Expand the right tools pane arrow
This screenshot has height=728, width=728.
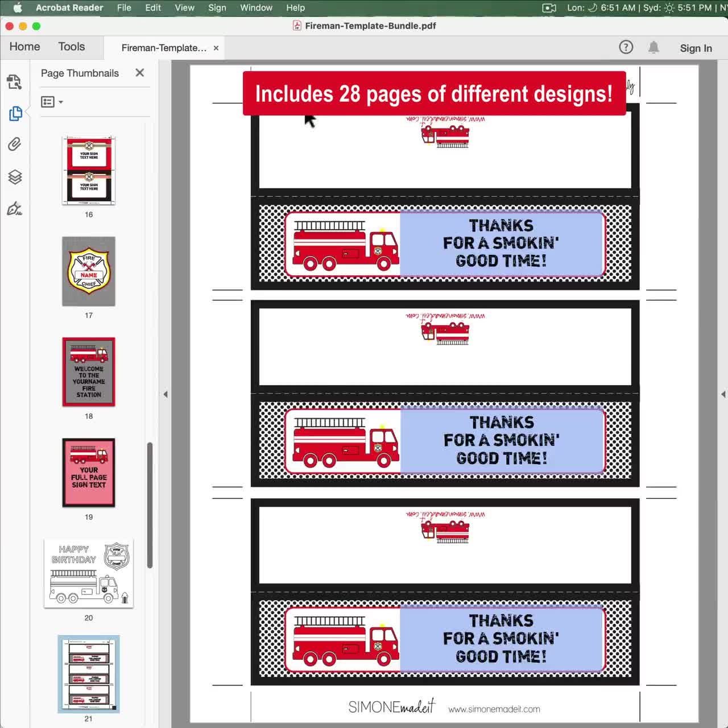coord(723,394)
